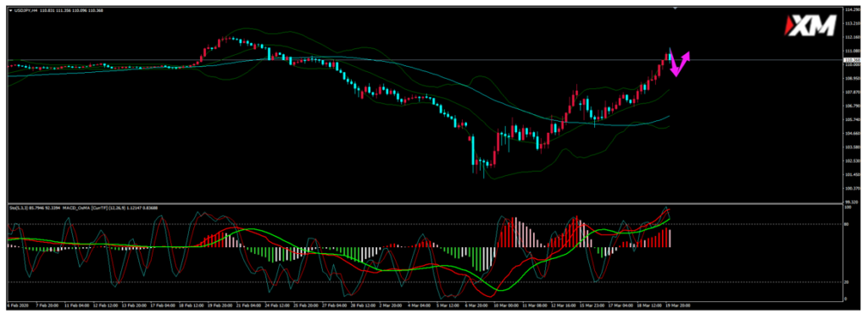Expand the USDJPY,H4 chart dropdown triangle
This screenshot has height=314, width=868.
pyautogui.click(x=11, y=10)
